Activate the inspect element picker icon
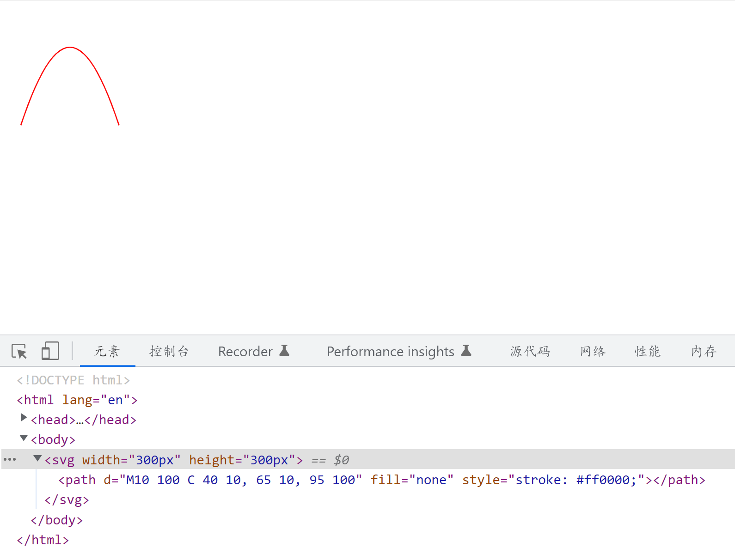 coord(19,351)
